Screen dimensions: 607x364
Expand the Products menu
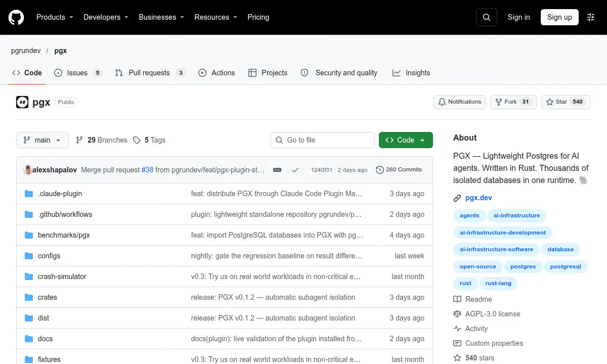55,17
